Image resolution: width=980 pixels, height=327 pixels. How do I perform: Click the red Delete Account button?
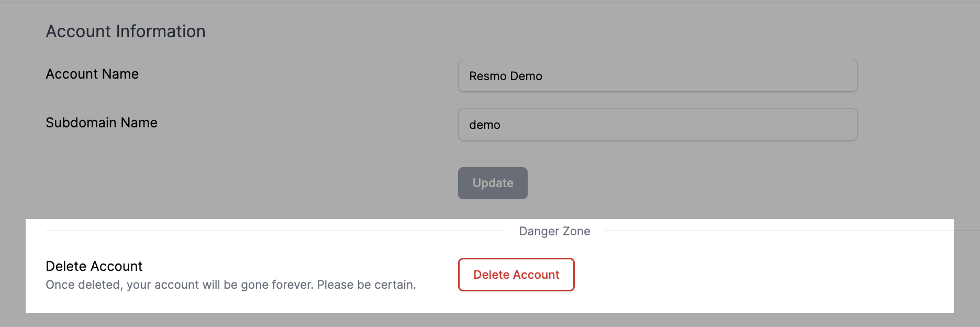pyautogui.click(x=516, y=275)
